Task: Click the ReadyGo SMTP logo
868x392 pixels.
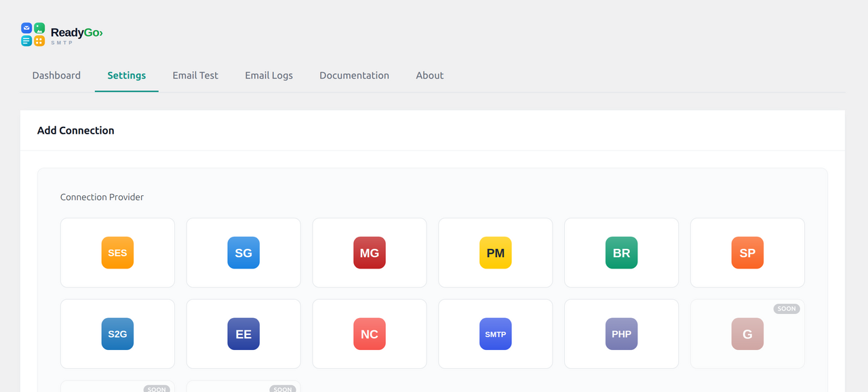Action: coord(62,34)
